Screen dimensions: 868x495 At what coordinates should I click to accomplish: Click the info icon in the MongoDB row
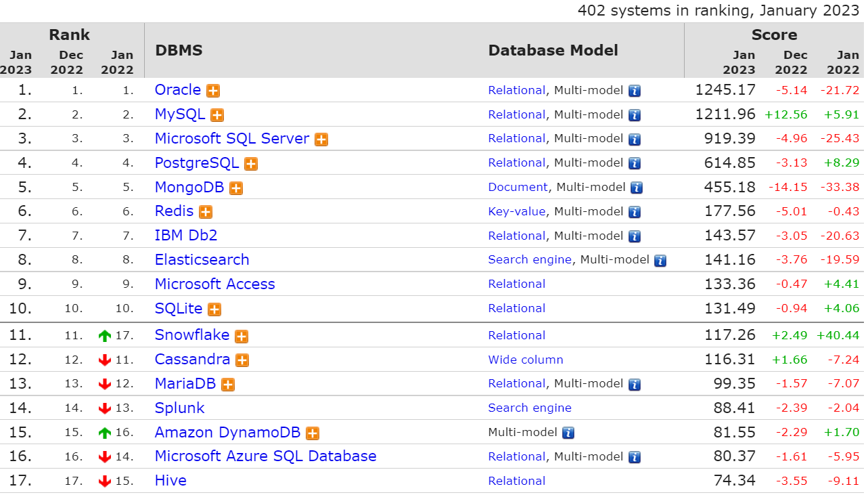(x=637, y=188)
